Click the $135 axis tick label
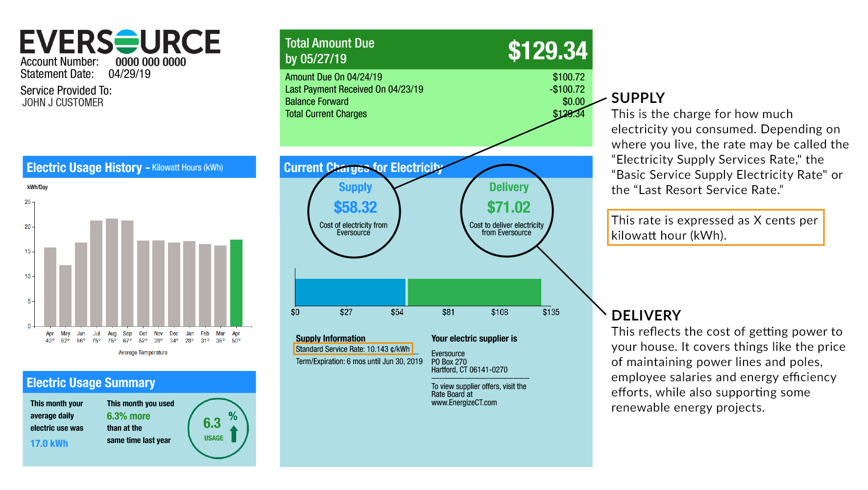This screenshot has height=490, width=868. pos(551,312)
